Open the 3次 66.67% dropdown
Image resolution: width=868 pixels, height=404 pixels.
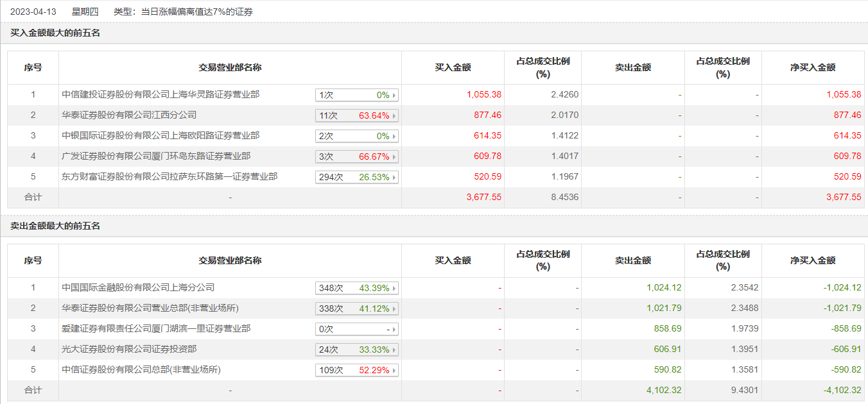[357, 156]
